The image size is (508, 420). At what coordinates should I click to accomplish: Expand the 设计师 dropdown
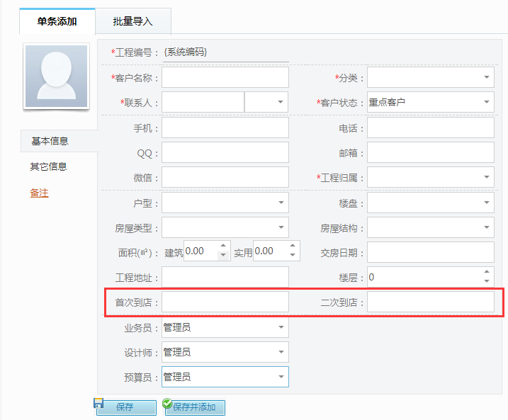281,352
